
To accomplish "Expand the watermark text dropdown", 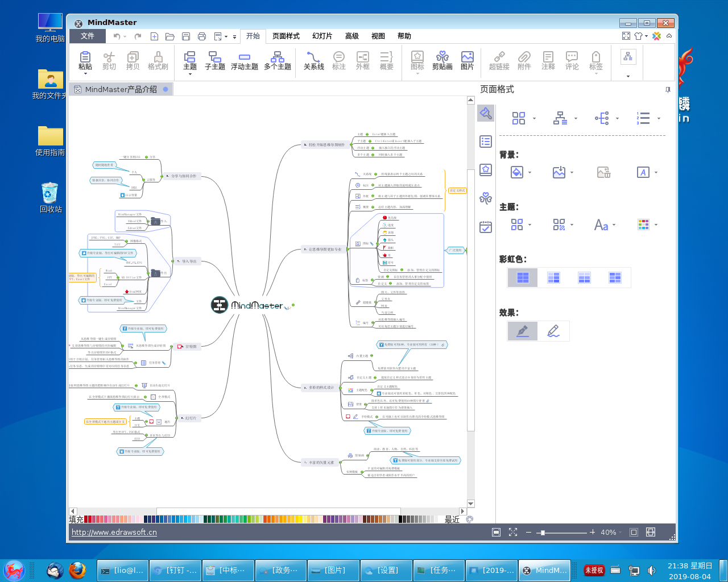I will coord(647,172).
